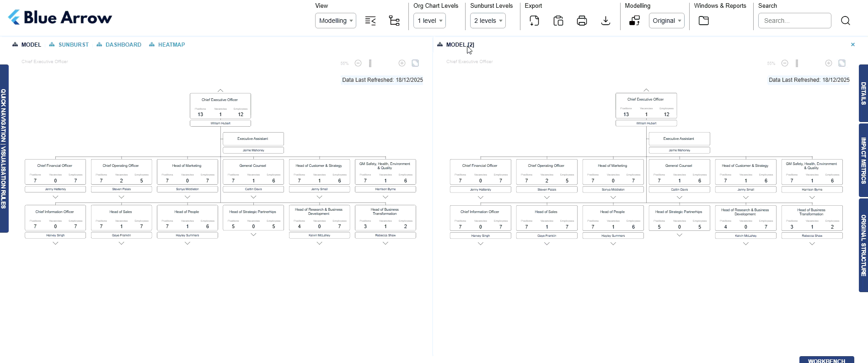Adjust the left model zoom slider
Screen dimensions: 868x363
coord(370,63)
